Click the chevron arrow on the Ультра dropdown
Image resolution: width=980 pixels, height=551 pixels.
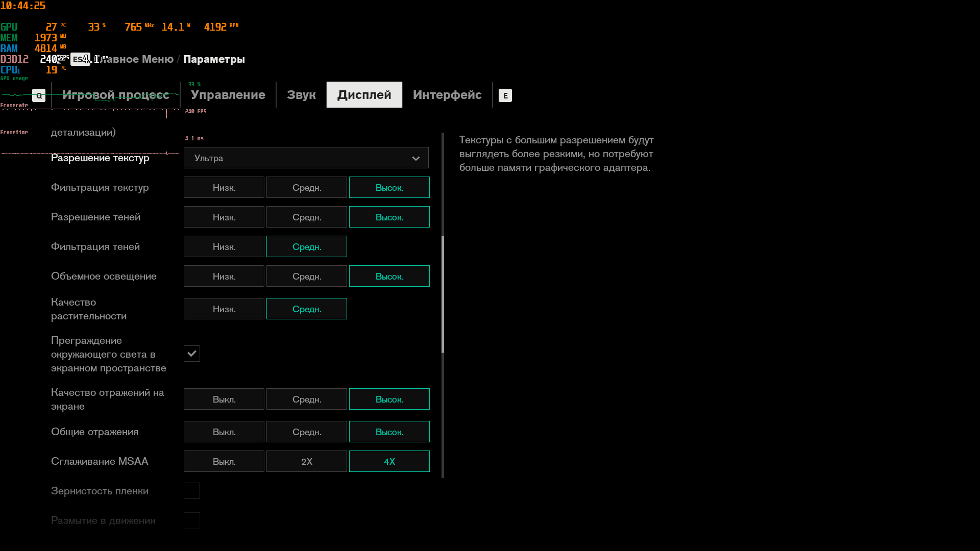coord(416,158)
